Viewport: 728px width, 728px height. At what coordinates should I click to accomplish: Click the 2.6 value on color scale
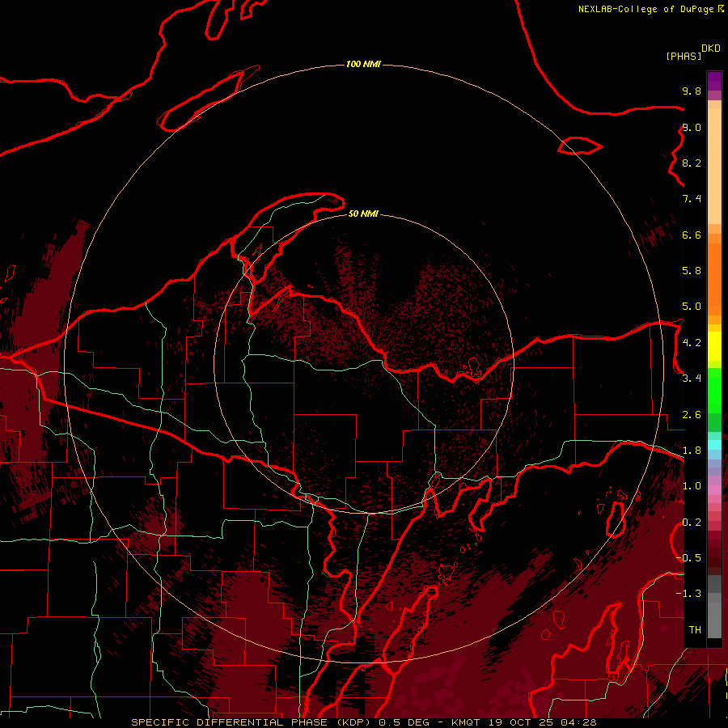click(x=692, y=415)
